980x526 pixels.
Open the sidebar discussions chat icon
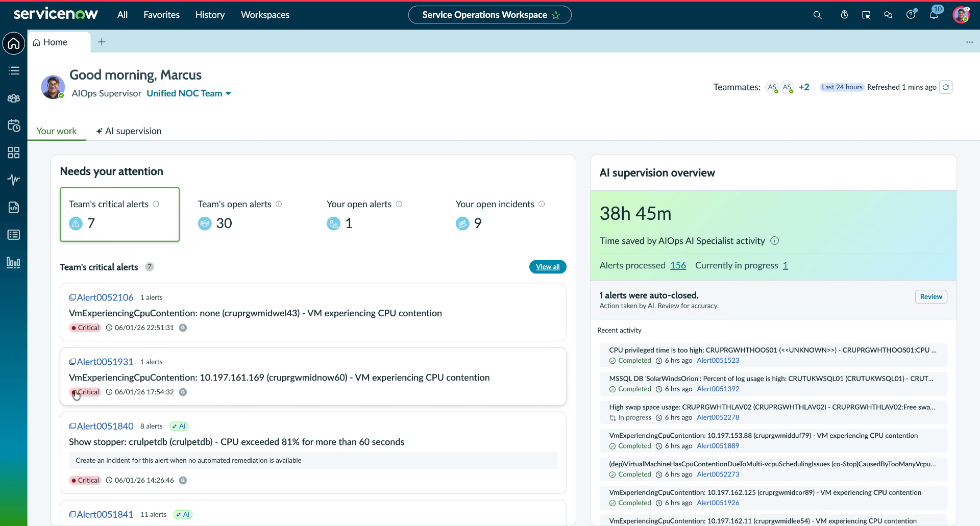click(888, 15)
